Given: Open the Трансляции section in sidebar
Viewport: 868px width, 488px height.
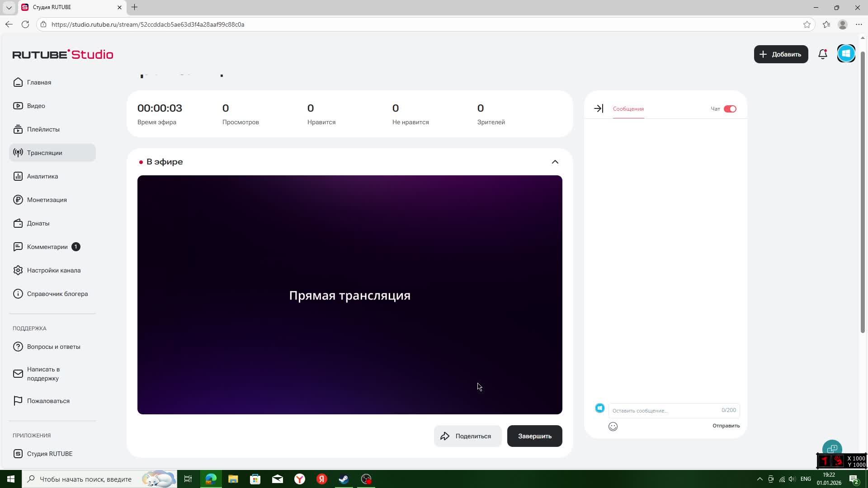Looking at the screenshot, I should tap(44, 153).
